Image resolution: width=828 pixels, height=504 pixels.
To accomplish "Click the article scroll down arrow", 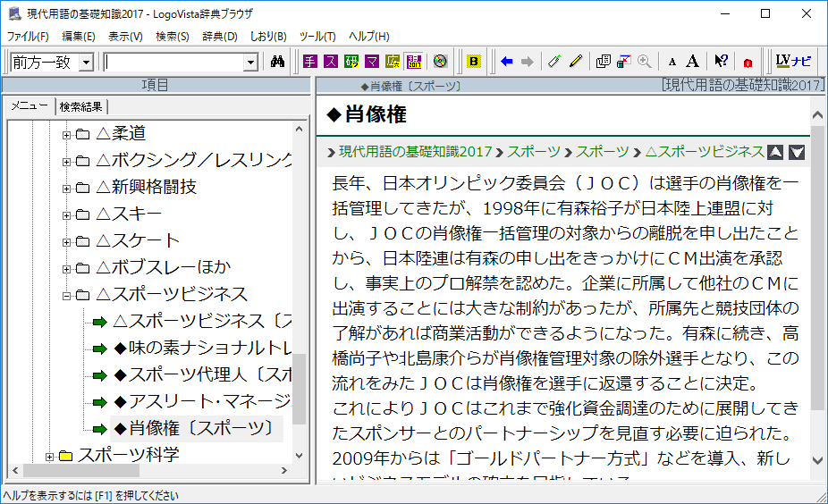I will 817,460.
